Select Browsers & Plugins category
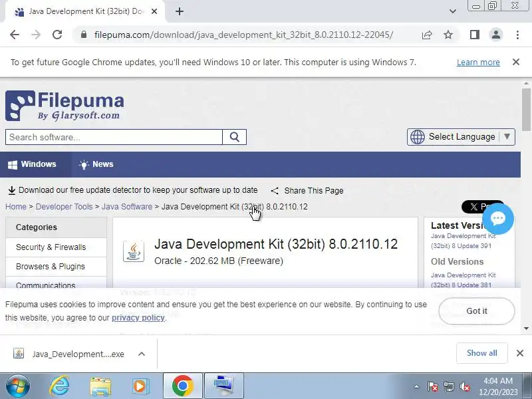Screen dimensions: 532x399 pyautogui.click(x=56, y=267)
